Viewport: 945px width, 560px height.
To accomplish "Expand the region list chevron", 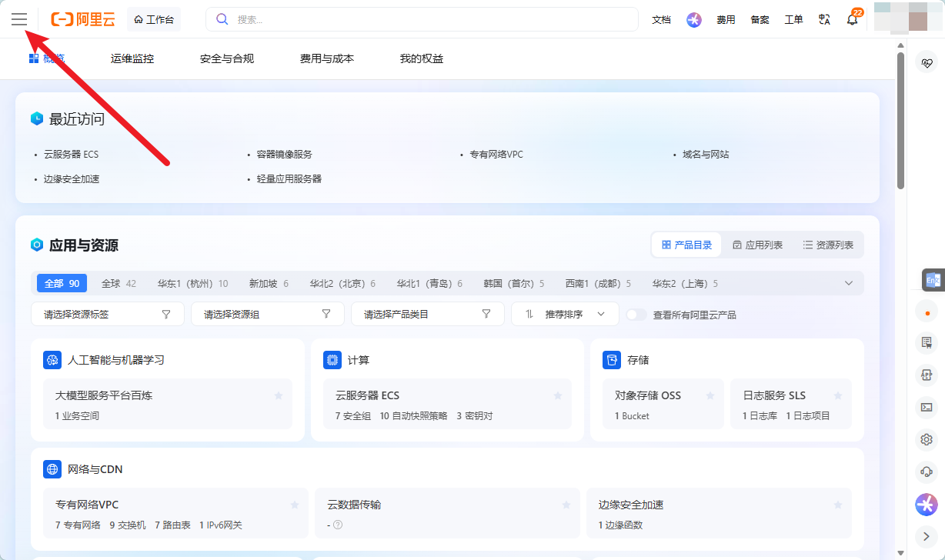I will [849, 284].
